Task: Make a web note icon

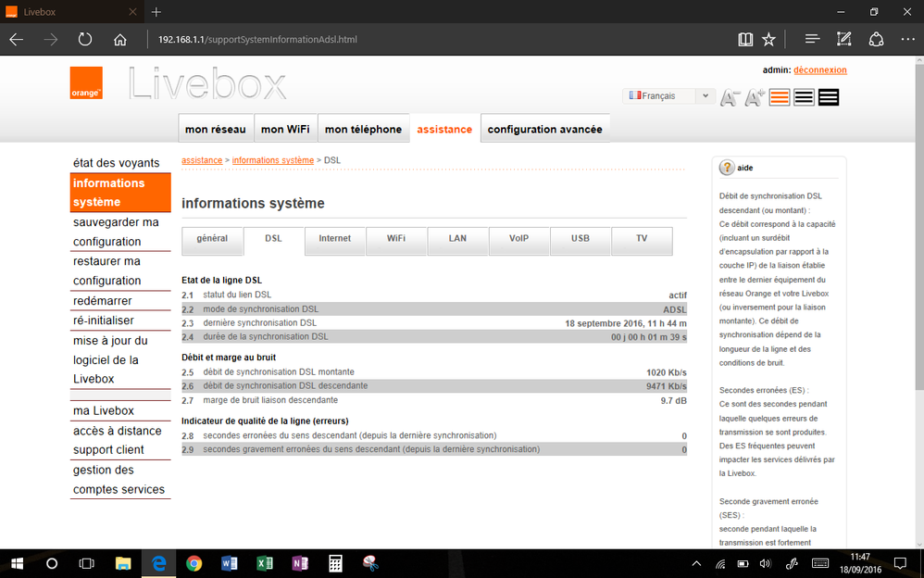Action: 843,40
